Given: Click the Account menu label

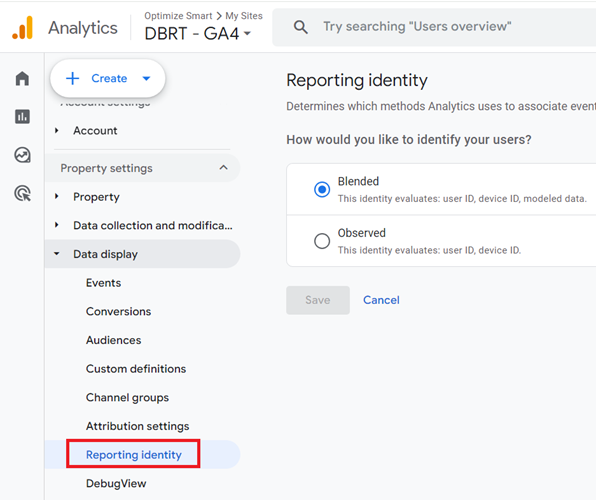Looking at the screenshot, I should (x=95, y=130).
